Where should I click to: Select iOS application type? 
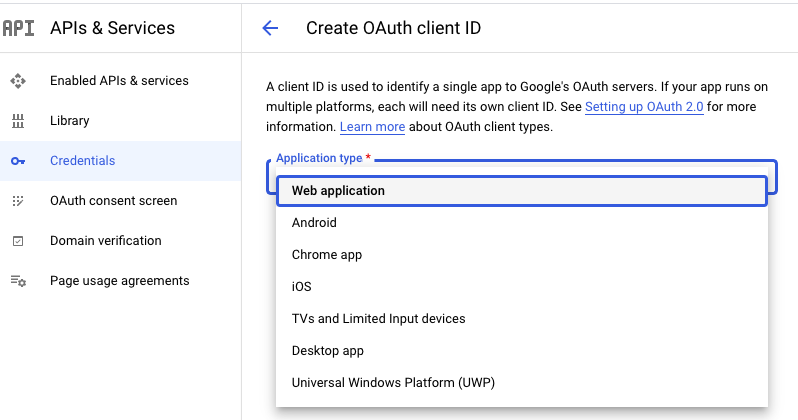tap(302, 287)
